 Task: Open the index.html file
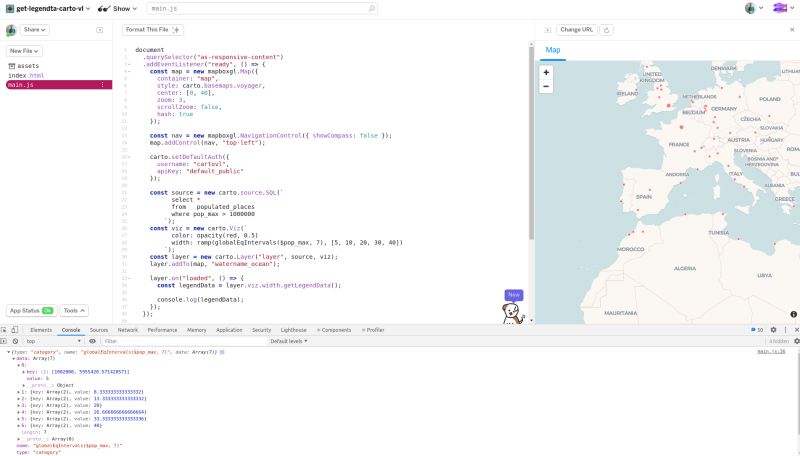click(x=26, y=75)
